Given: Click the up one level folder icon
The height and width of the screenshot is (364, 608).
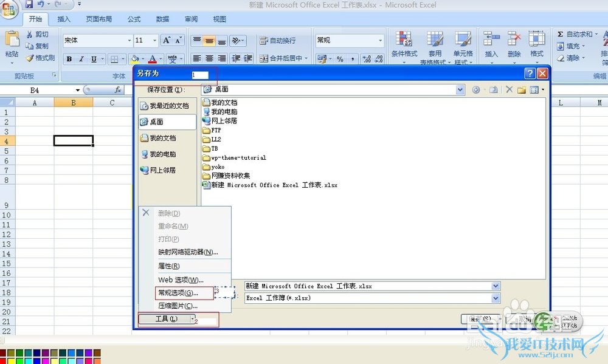Looking at the screenshot, I should click(494, 90).
